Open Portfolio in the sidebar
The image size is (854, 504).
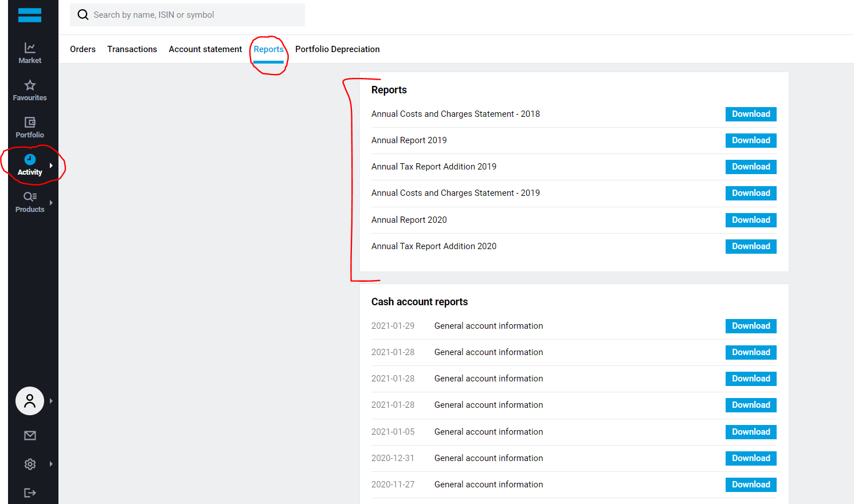30,127
